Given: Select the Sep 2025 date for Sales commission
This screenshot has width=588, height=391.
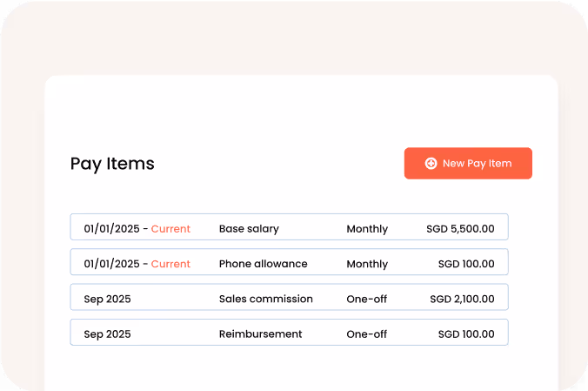Looking at the screenshot, I should [107, 299].
